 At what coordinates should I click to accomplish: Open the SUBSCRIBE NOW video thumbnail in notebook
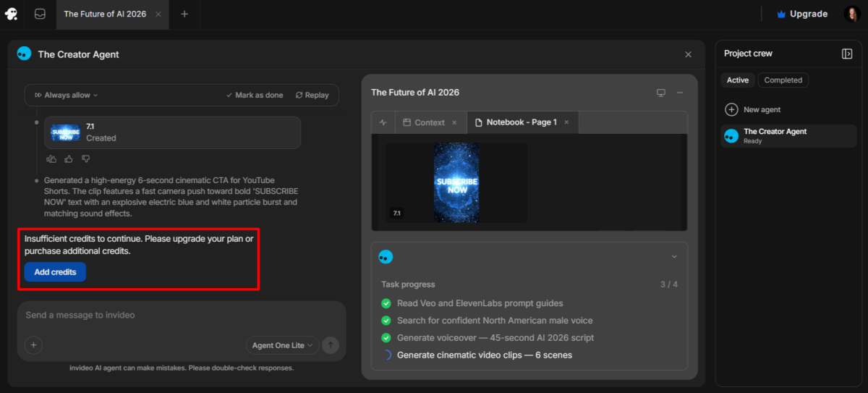(456, 182)
